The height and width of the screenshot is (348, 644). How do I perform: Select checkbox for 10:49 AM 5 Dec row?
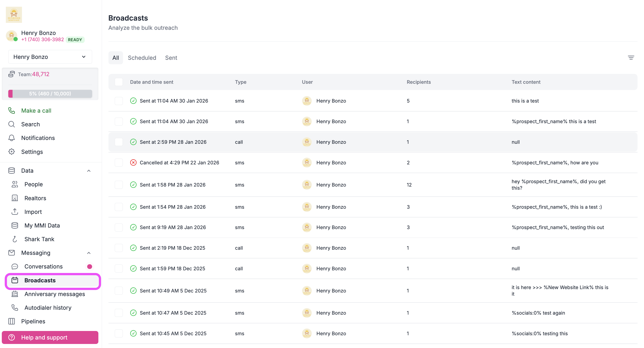click(x=119, y=291)
